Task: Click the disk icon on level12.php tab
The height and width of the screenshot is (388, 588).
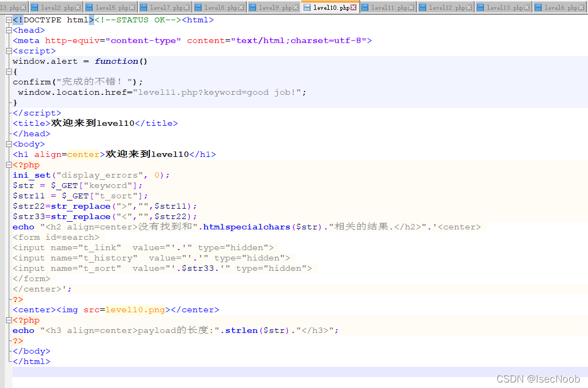Action: [x=423, y=8]
